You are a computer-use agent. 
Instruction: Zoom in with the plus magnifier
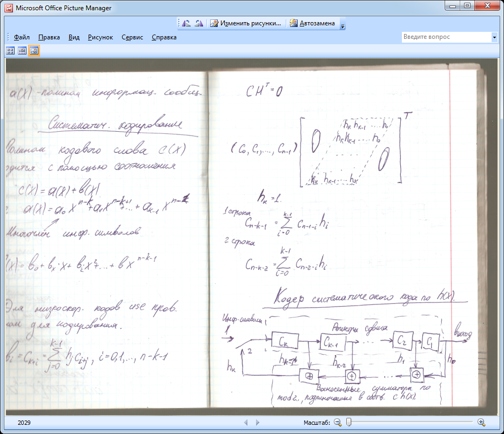click(481, 423)
